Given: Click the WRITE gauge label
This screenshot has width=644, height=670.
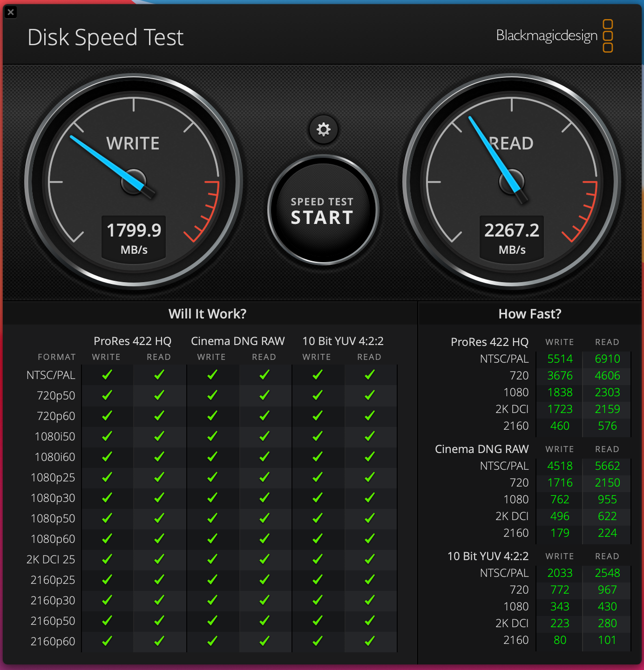Looking at the screenshot, I should 133,143.
